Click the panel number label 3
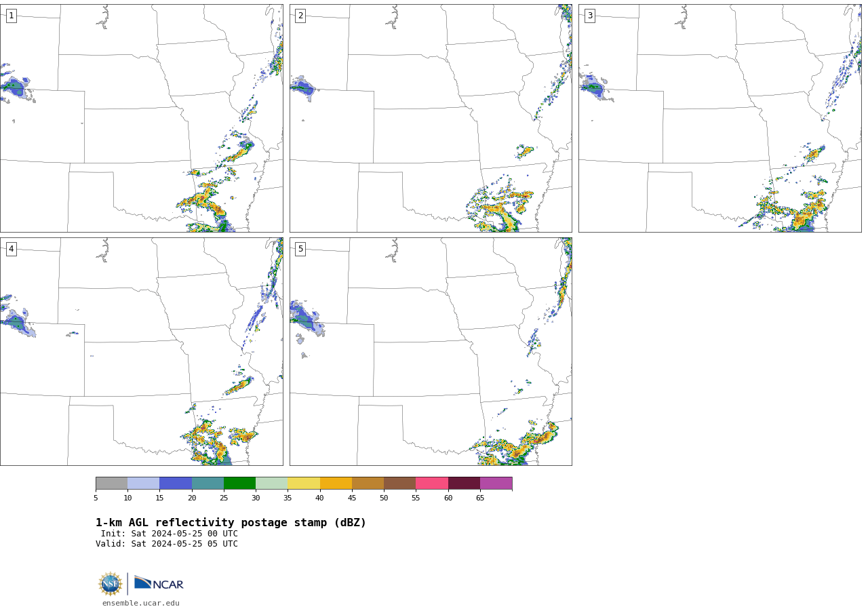Image resolution: width=868 pixels, height=611 pixels. point(589,16)
